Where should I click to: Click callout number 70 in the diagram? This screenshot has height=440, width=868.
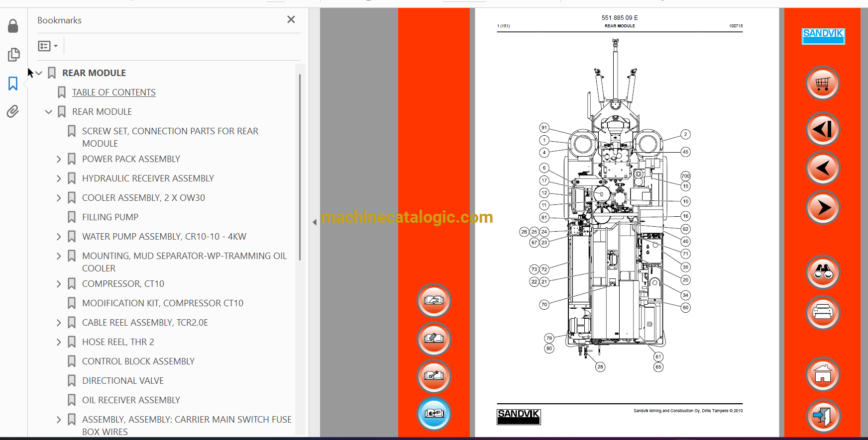tap(544, 305)
